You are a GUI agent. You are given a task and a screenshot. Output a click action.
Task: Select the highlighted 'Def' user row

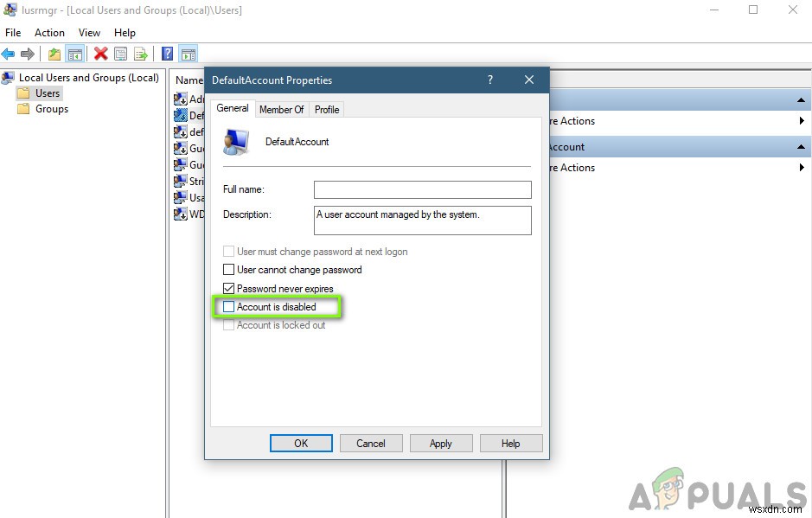(189, 115)
